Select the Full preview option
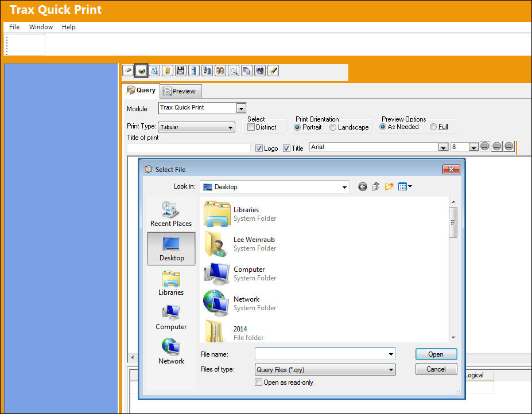 click(433, 127)
